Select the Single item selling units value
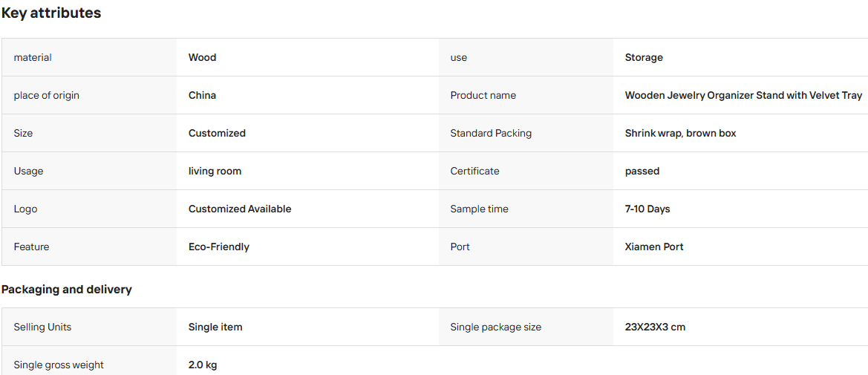 pos(215,327)
